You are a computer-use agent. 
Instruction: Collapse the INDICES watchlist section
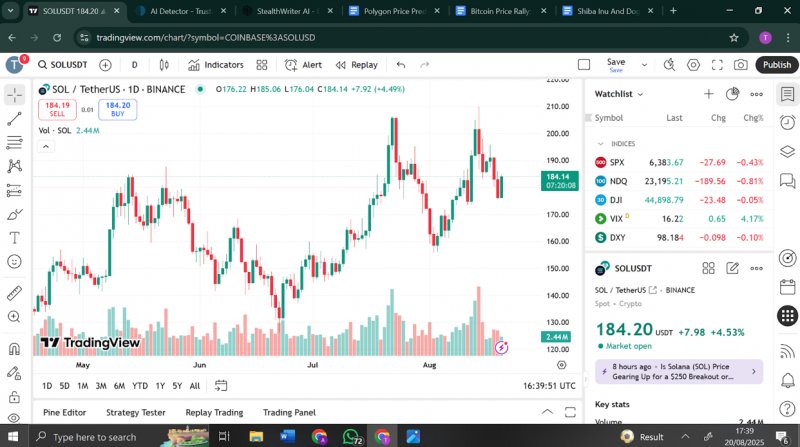[601, 144]
